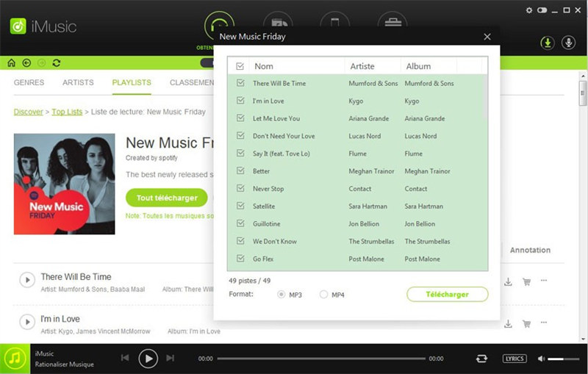Switch to the GENRES tab
This screenshot has width=588, height=374.
click(x=29, y=82)
